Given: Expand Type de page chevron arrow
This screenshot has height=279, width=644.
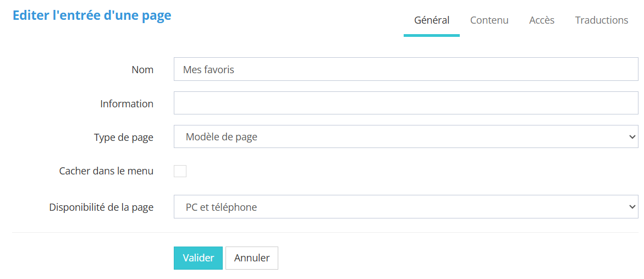Looking at the screenshot, I should 632,137.
